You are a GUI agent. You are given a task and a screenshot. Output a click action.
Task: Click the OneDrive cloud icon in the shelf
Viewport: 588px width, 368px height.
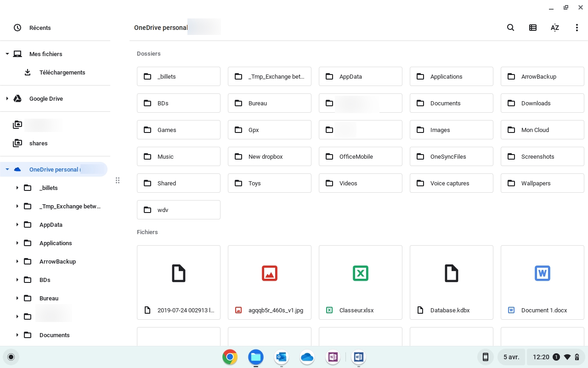307,357
